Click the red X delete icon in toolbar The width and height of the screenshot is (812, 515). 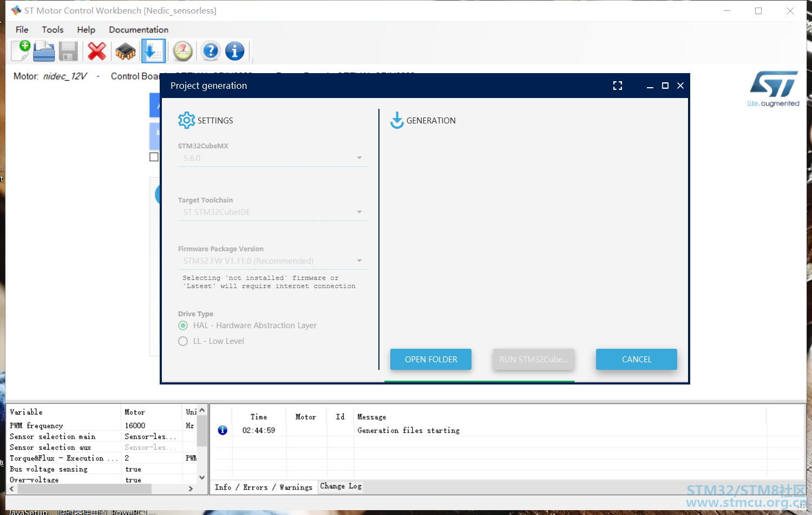click(x=97, y=51)
